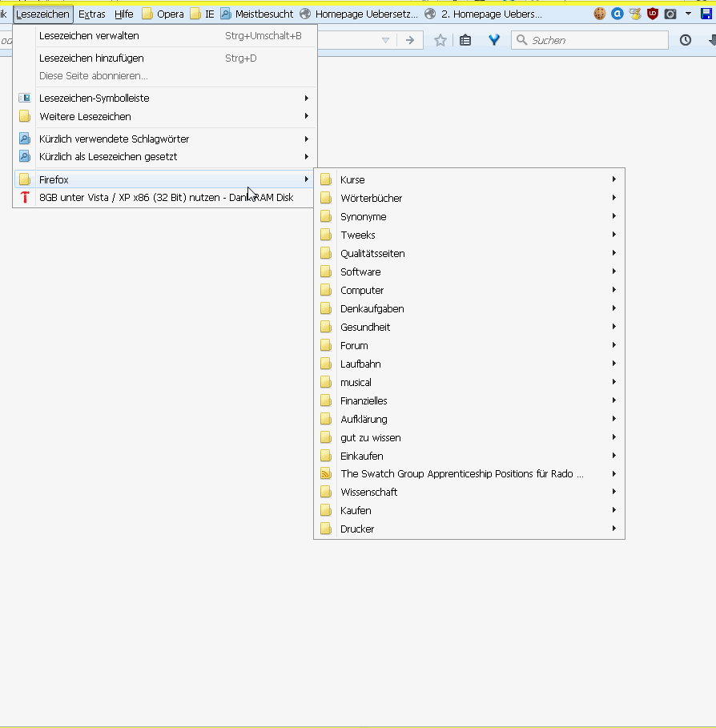Open '2. Homepage Uebers...' toolbar bookmark
The height and width of the screenshot is (728, 716).
coord(484,14)
